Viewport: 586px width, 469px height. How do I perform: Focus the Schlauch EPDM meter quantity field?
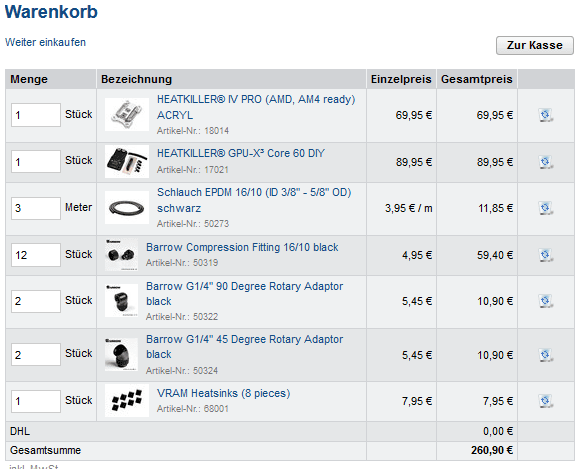point(36,208)
